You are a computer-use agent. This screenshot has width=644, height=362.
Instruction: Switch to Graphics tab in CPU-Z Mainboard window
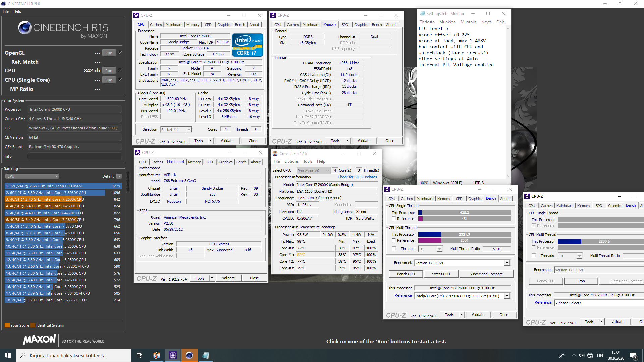pyautogui.click(x=225, y=162)
